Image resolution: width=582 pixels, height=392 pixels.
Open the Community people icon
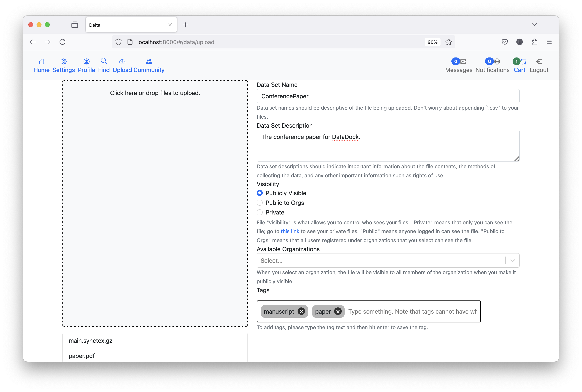click(x=149, y=62)
